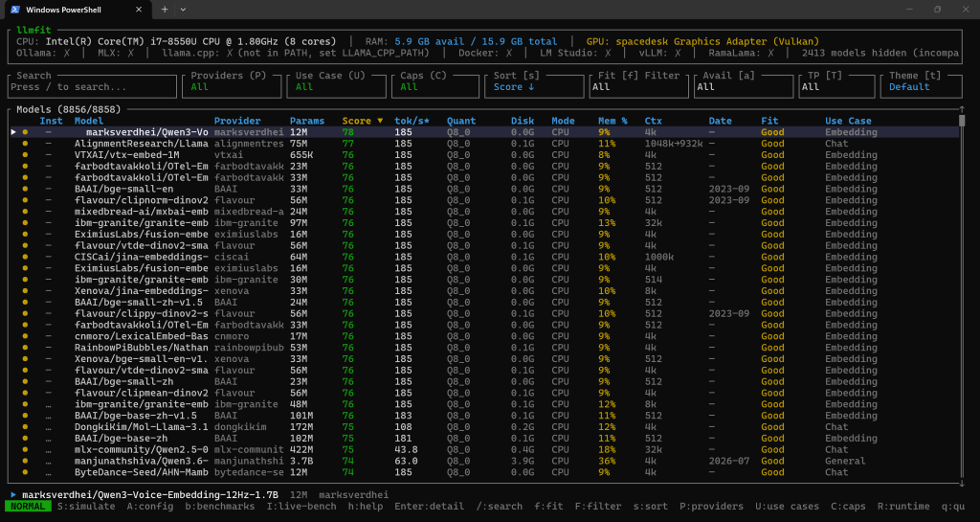Click the GPU spacedesk Graphics Adapter text
Viewport: 980px width, 522px height.
(x=702, y=41)
